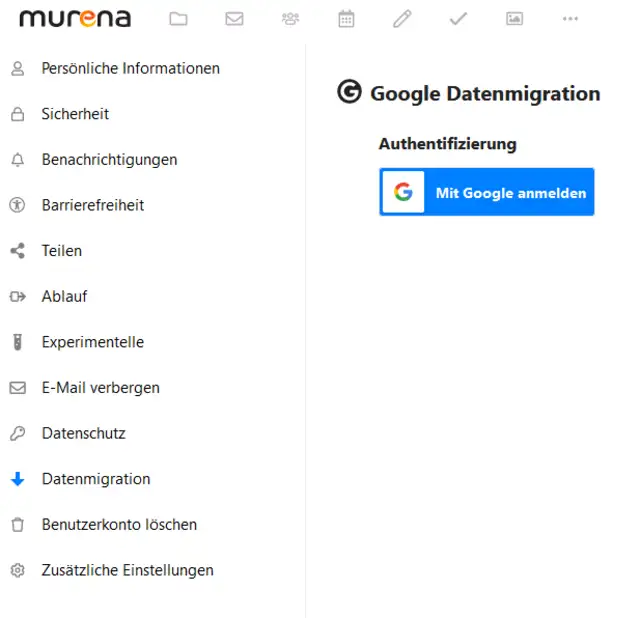
Task: Open the Tasks checkmark icon
Action: [x=458, y=19]
